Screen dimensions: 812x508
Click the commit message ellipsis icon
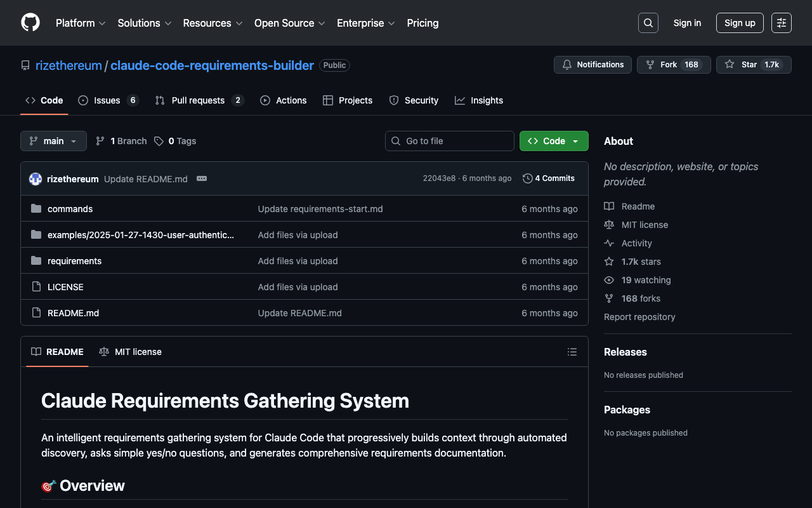[x=202, y=178]
